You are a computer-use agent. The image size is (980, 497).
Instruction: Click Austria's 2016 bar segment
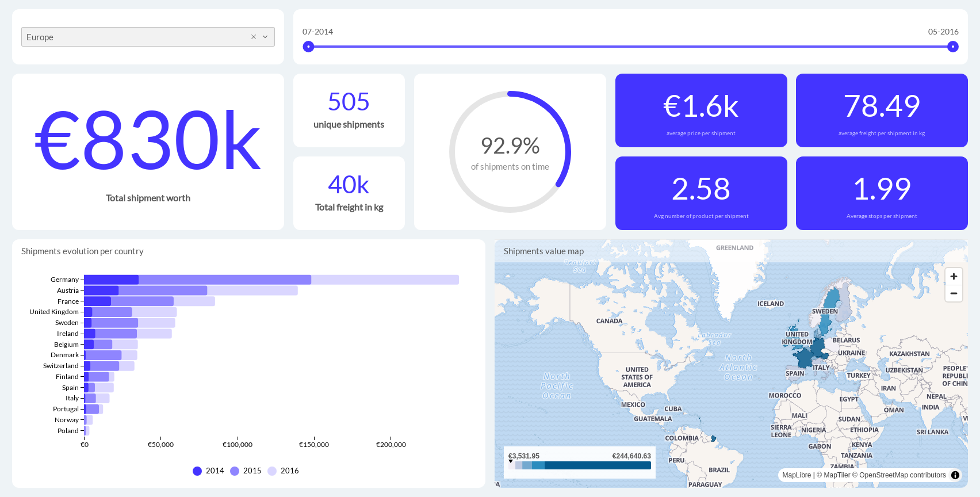252,290
